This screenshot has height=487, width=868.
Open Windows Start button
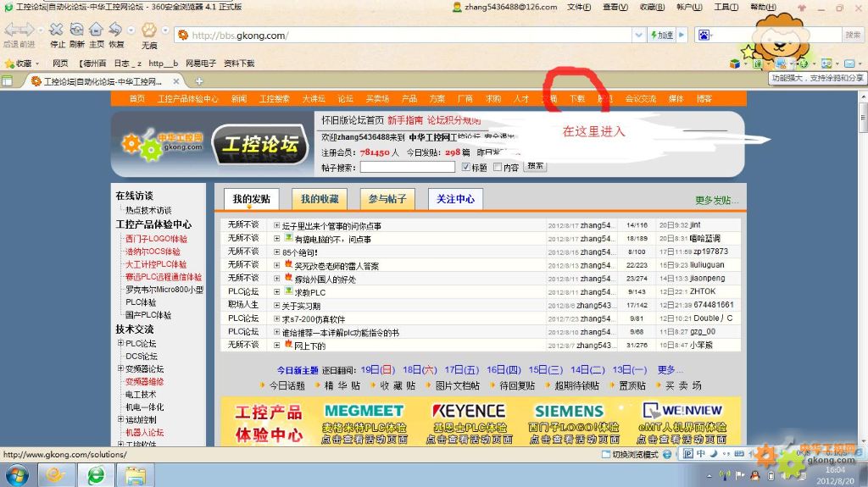point(16,476)
